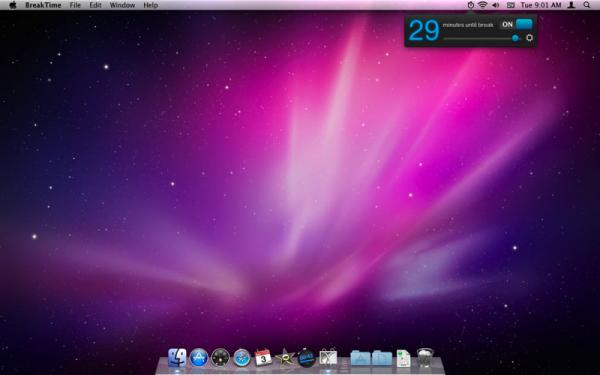
Task: Open the second folder stack in dock
Action: click(x=382, y=358)
